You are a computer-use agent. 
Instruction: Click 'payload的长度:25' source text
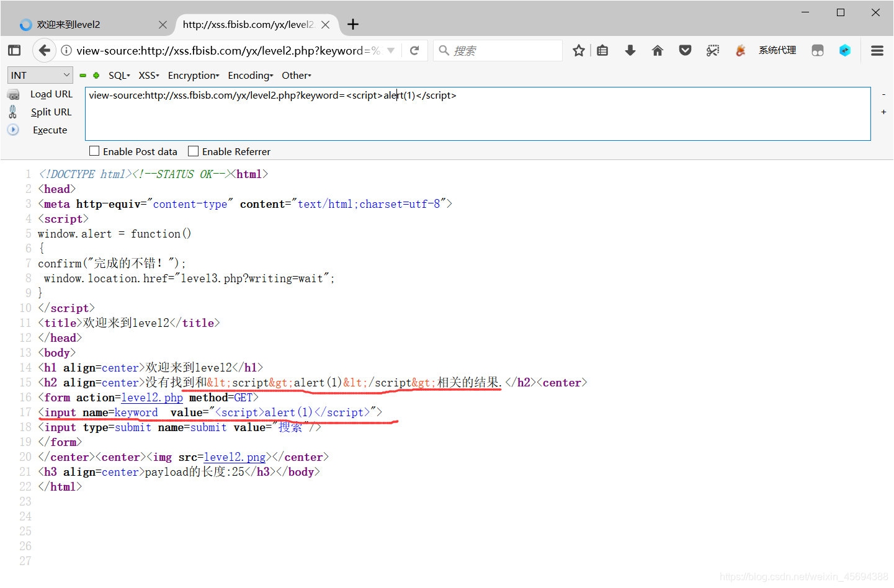[x=195, y=472]
